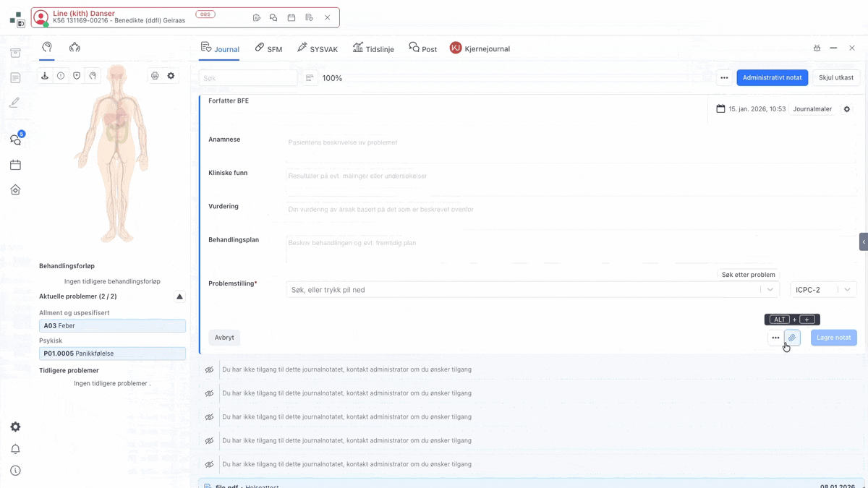Open the ICPC-2 code system dropdown
This screenshot has height=488, width=868.
click(823, 290)
